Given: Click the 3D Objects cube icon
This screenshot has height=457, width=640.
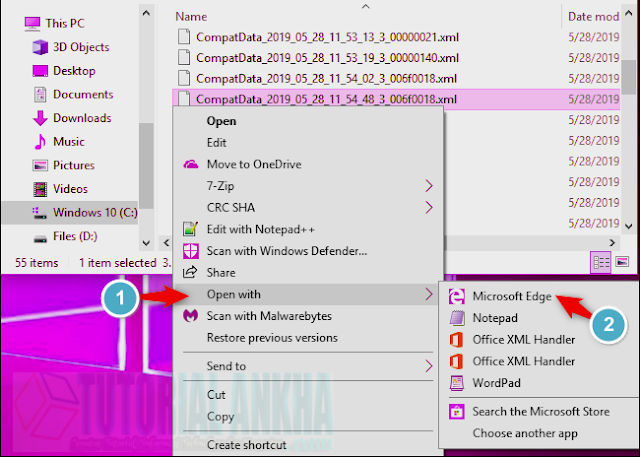Looking at the screenshot, I should tap(40, 47).
